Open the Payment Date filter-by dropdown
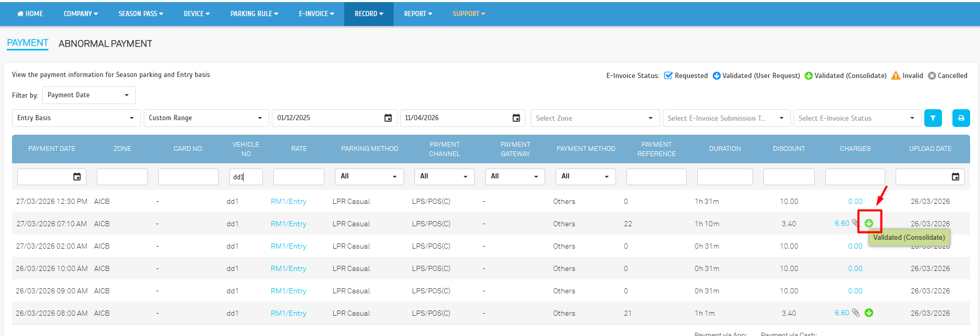This screenshot has height=336, width=980. click(x=89, y=95)
